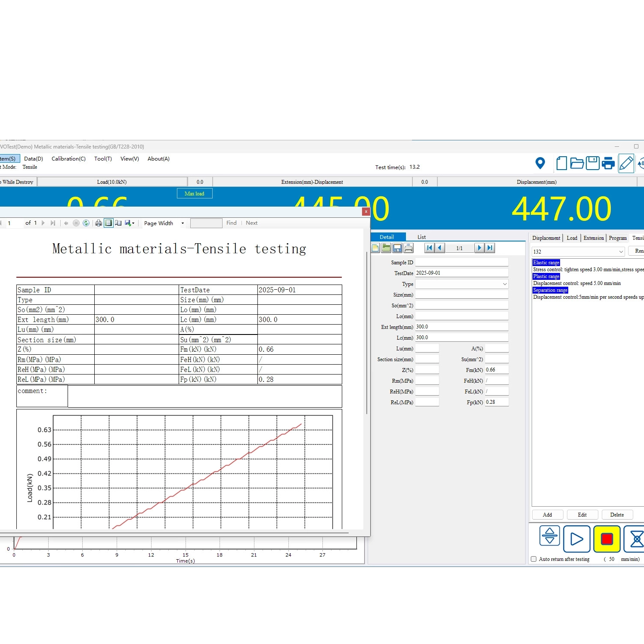
Task: Click the Sample ID input field
Action: [x=461, y=262]
